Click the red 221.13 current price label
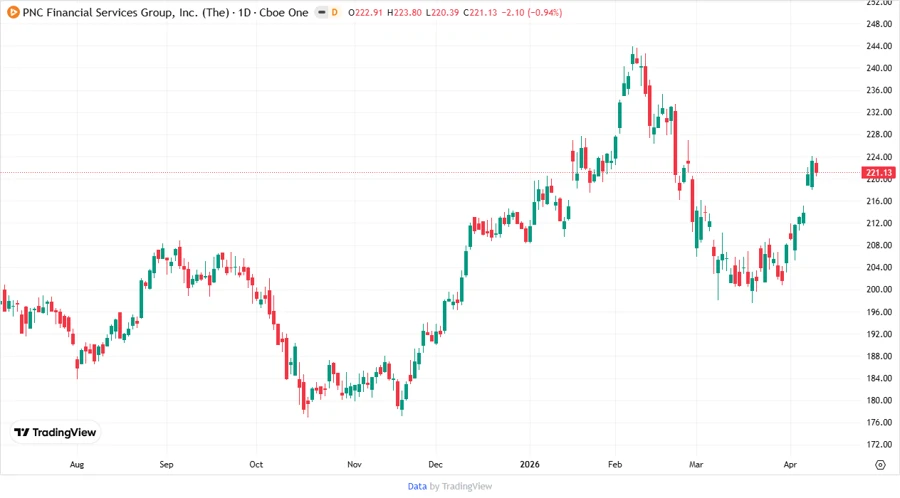The image size is (900, 498). point(879,172)
